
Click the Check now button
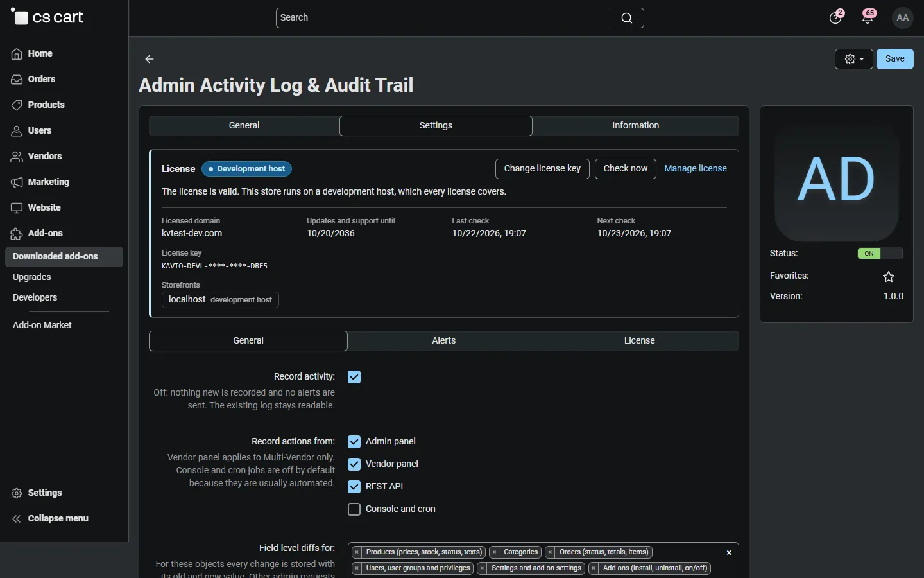click(626, 169)
